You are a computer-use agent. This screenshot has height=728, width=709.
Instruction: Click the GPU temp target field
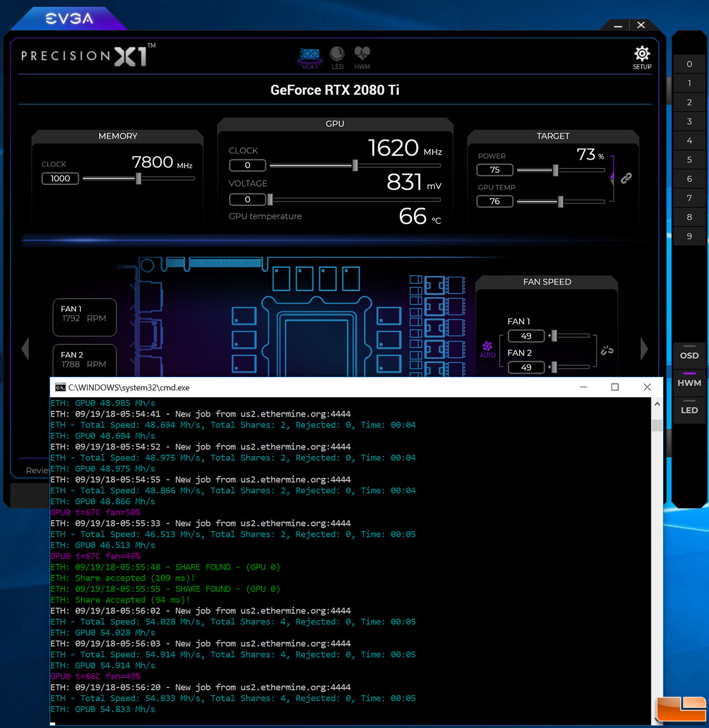[x=495, y=201]
